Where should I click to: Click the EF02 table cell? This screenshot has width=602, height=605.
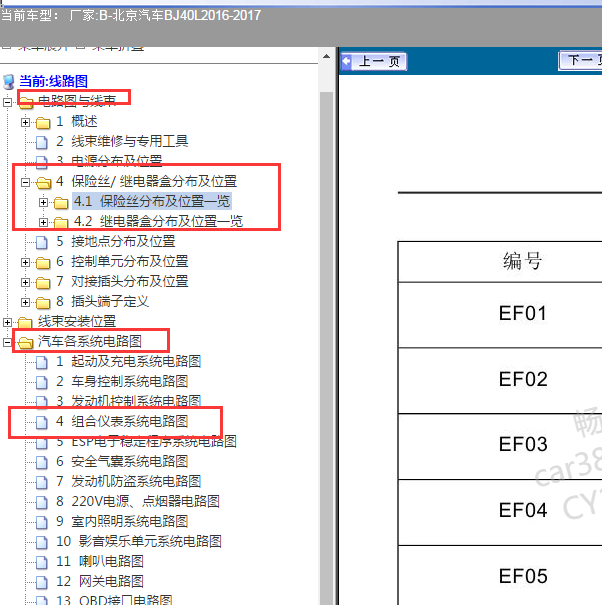pos(500,380)
